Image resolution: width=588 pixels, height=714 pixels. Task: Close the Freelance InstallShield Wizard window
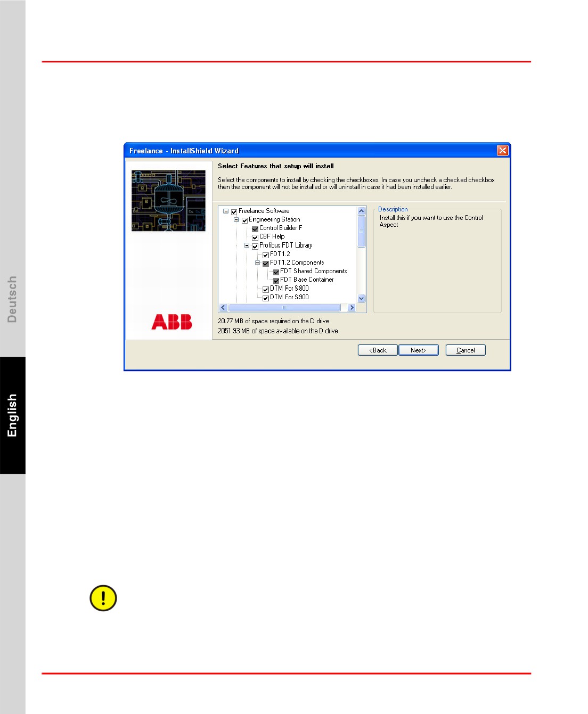point(502,151)
